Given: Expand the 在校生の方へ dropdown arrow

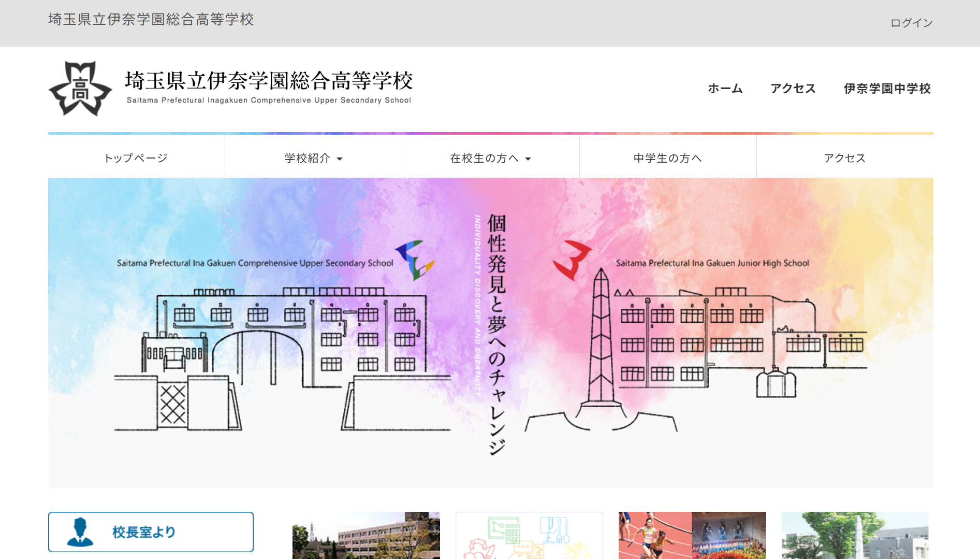Looking at the screenshot, I should (x=528, y=159).
